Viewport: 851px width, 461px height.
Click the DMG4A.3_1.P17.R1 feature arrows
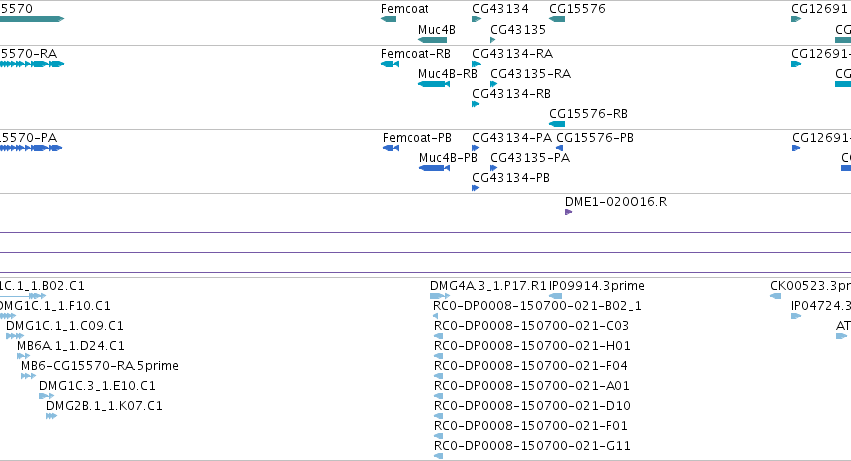[440, 296]
